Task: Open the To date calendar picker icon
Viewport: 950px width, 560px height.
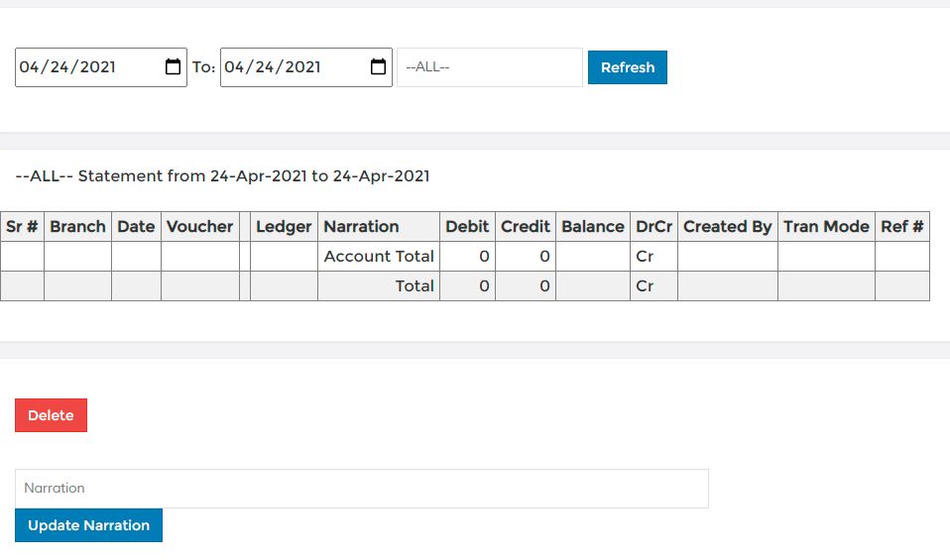Action: click(x=378, y=66)
